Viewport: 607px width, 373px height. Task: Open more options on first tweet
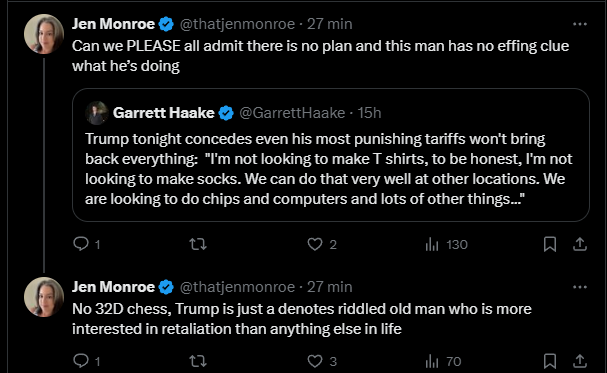(580, 24)
